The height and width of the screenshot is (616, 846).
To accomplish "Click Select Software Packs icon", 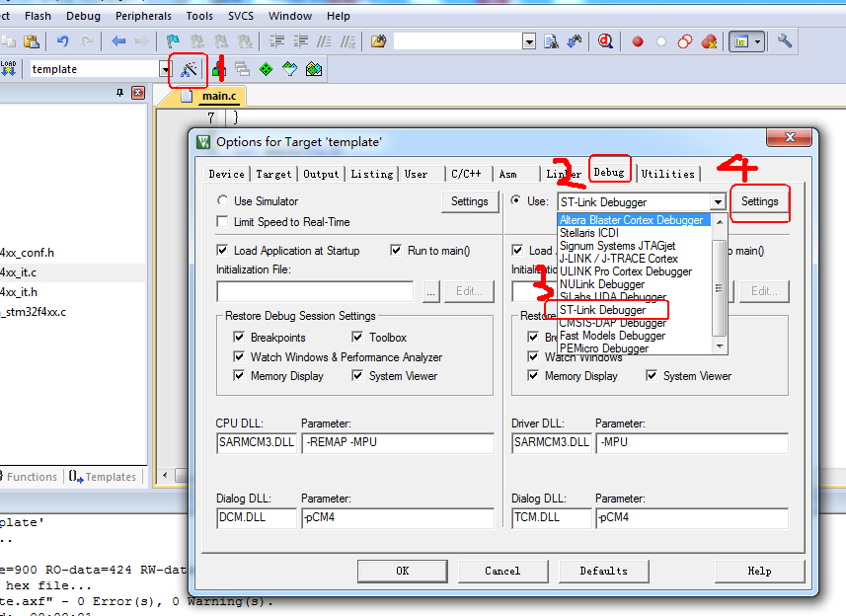I will [x=290, y=69].
